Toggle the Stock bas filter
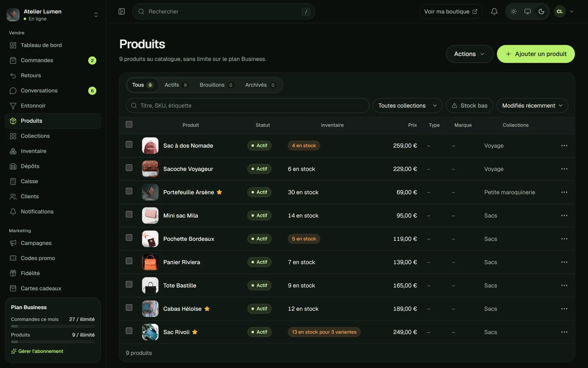 [469, 106]
